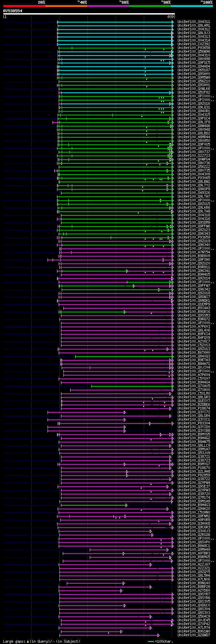Select label UniRef100_Q0WPG4
This screenshot has width=216, height=644.
click(194, 159)
